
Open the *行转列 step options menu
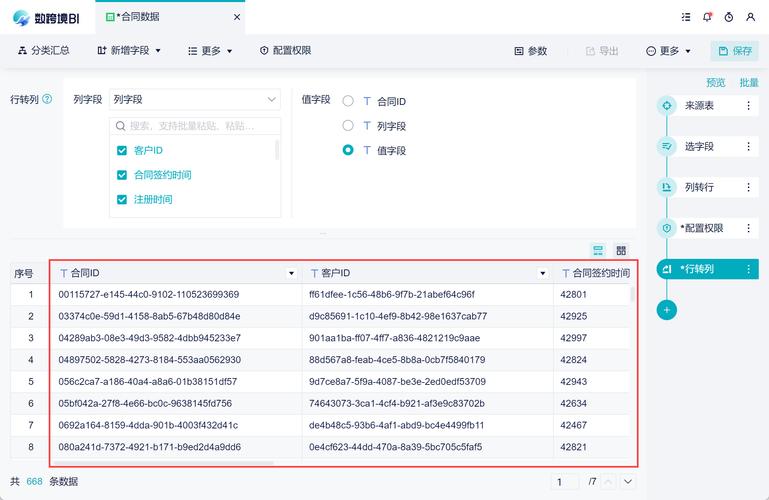[748, 269]
